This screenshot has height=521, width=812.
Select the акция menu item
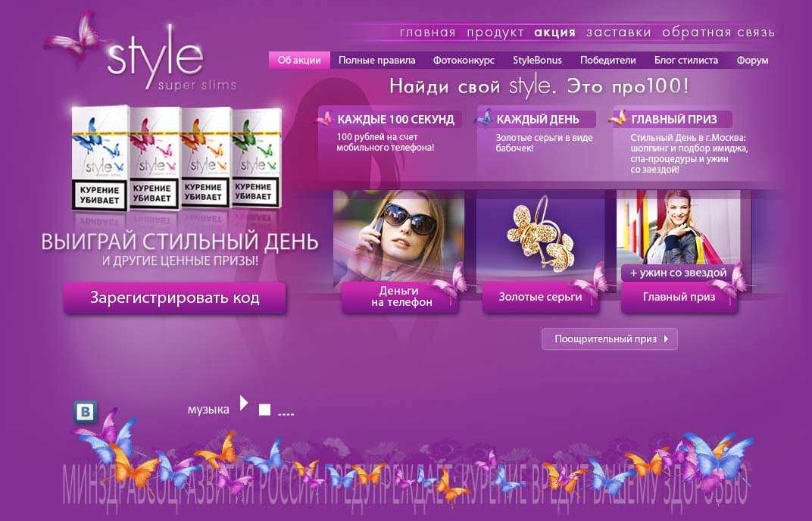554,32
